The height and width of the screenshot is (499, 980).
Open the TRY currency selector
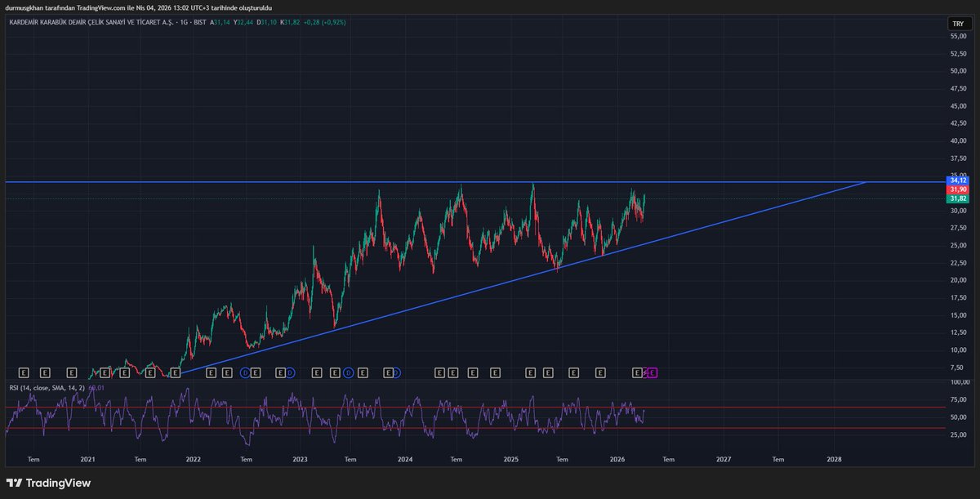tap(957, 24)
